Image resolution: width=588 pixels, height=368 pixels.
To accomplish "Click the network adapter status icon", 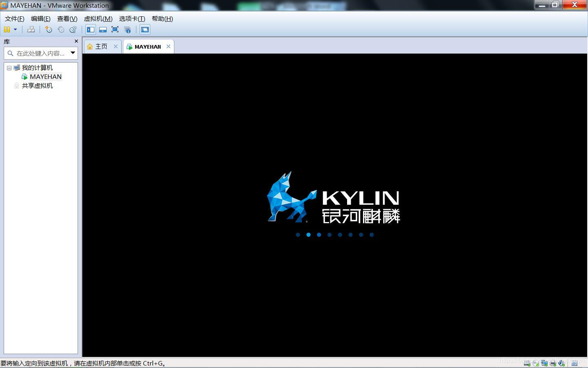I will 544,363.
